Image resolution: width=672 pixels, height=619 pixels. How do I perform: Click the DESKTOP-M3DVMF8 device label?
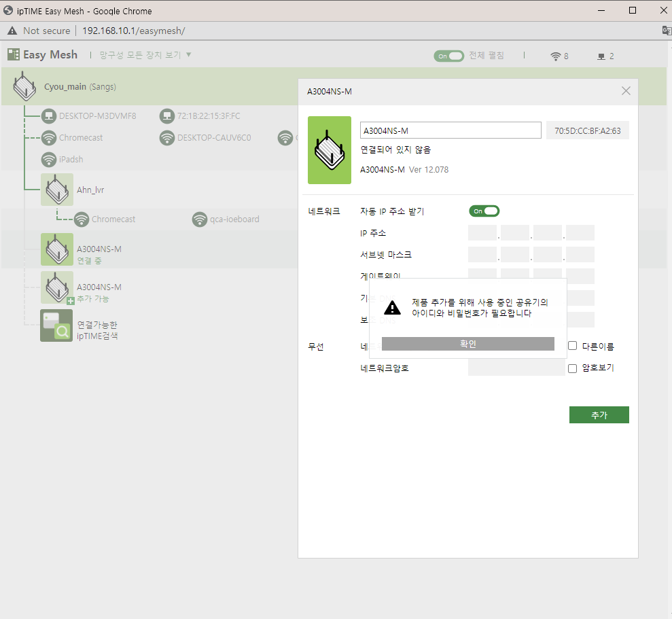[x=98, y=116]
